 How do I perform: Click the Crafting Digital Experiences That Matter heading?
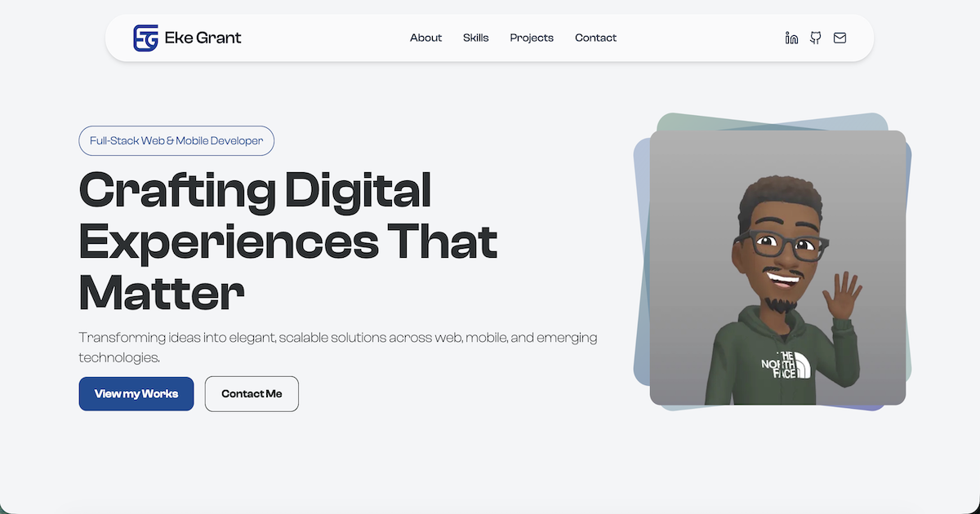[x=288, y=241]
